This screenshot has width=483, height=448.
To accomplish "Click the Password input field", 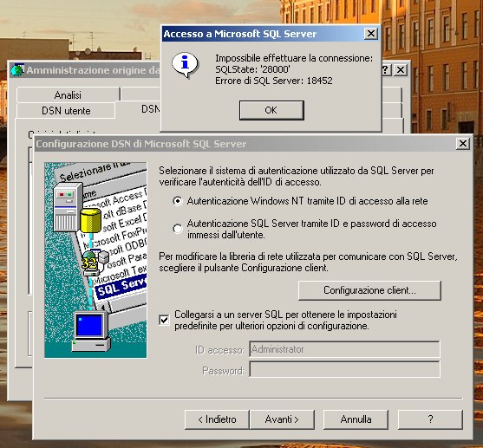I will click(x=344, y=369).
